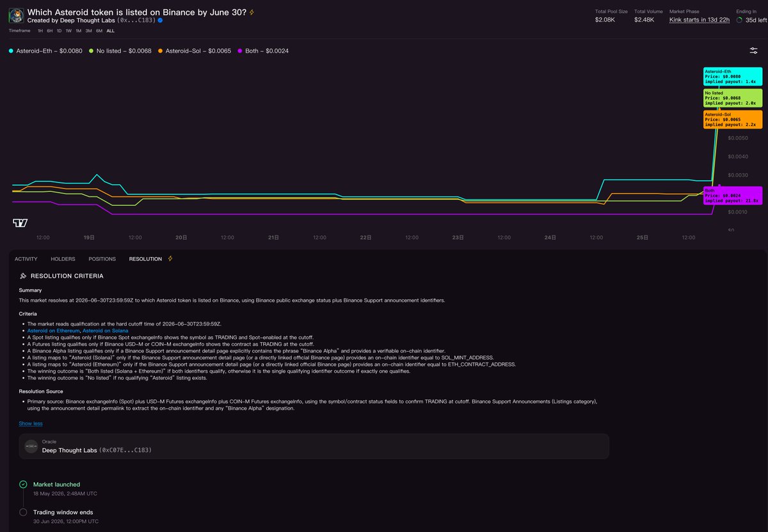The height and width of the screenshot is (532, 768).
Task: Switch to the ACTIVITY tab
Action: (x=26, y=259)
